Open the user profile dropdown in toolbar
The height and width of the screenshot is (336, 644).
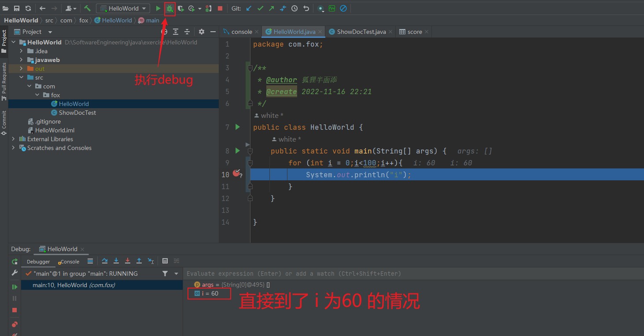coord(70,8)
